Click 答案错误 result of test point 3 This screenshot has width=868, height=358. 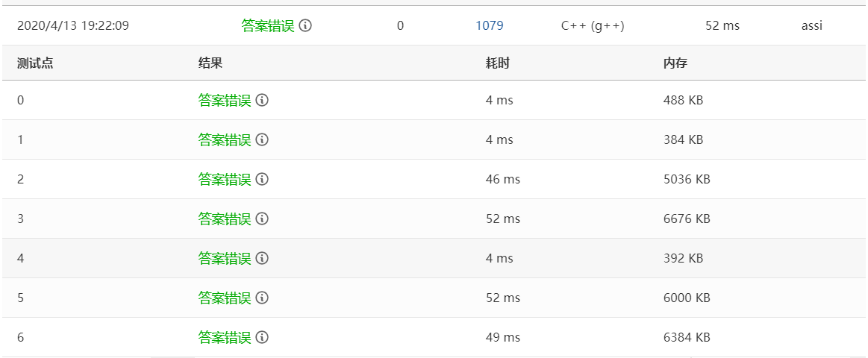[225, 219]
